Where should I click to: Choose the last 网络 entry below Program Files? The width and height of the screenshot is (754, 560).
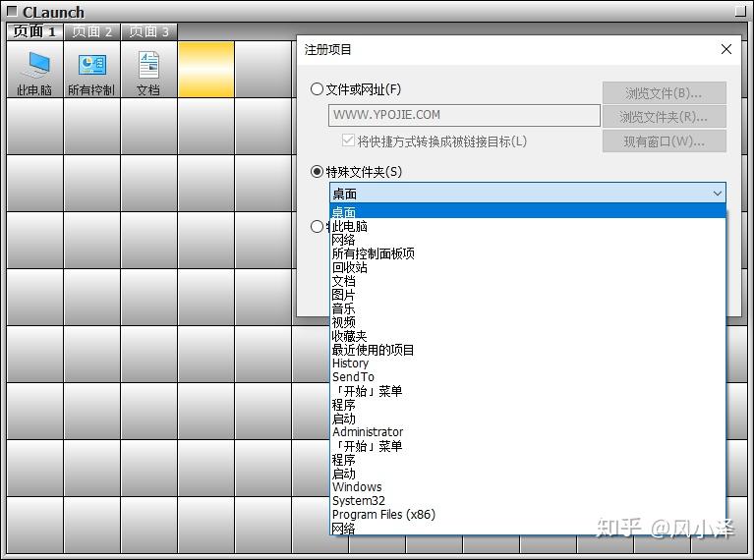[528, 528]
